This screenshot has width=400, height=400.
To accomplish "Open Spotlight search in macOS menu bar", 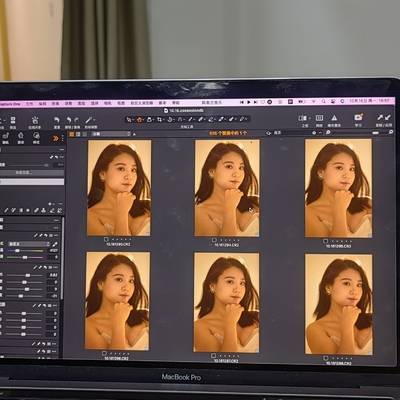I will pyautogui.click(x=323, y=101).
